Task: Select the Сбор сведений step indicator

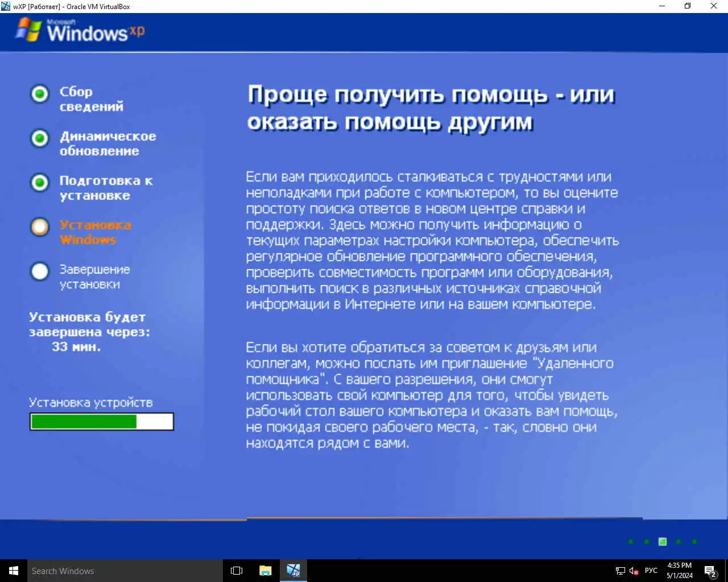Action: [x=40, y=94]
